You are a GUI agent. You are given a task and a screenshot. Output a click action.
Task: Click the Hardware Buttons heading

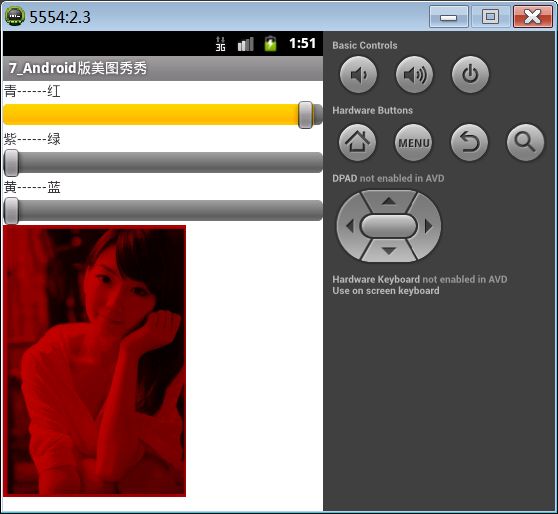click(x=373, y=110)
